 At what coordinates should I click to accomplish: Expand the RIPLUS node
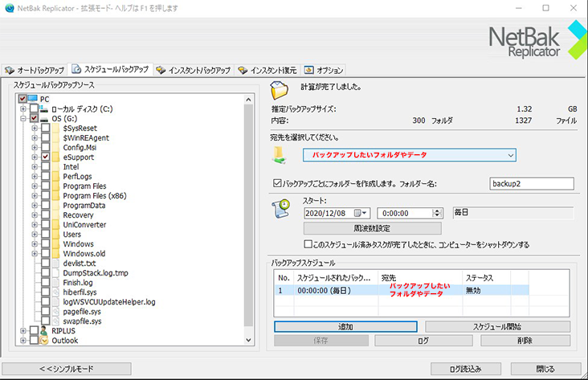(23, 330)
